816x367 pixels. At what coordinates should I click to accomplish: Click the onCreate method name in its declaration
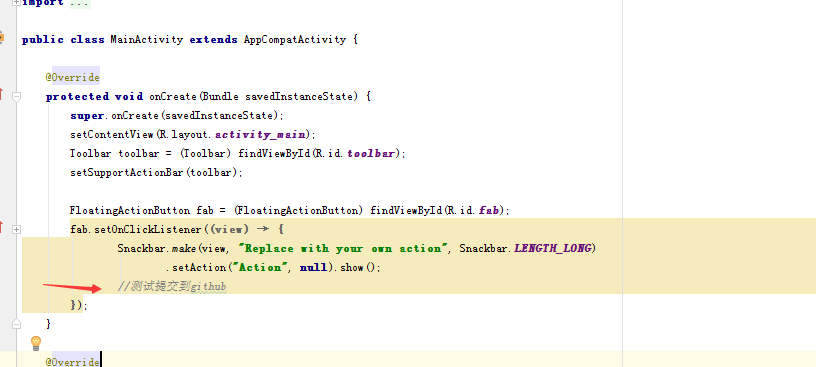pyautogui.click(x=173, y=96)
